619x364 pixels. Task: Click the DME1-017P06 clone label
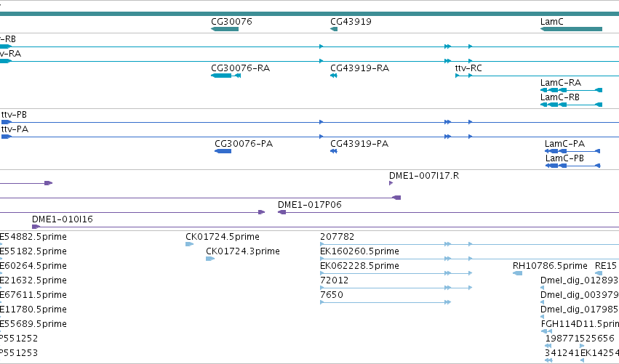(x=310, y=205)
